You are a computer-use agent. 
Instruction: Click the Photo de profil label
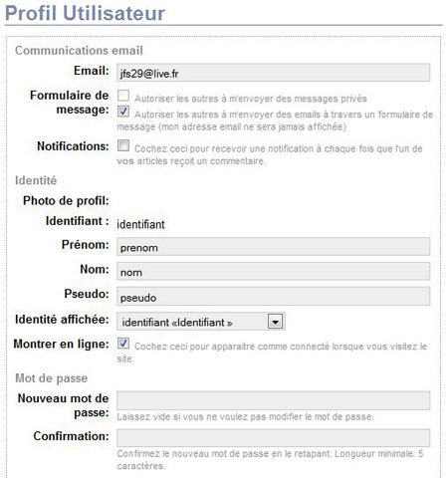66,201
